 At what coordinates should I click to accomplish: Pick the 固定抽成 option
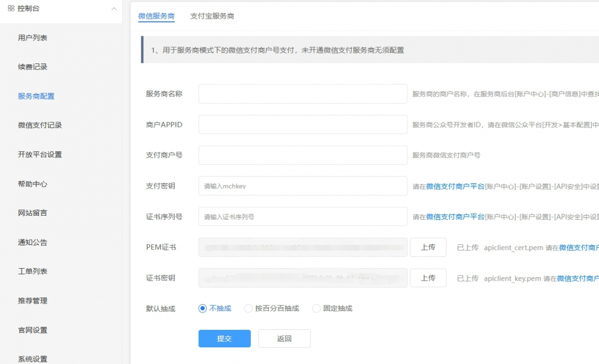click(316, 308)
